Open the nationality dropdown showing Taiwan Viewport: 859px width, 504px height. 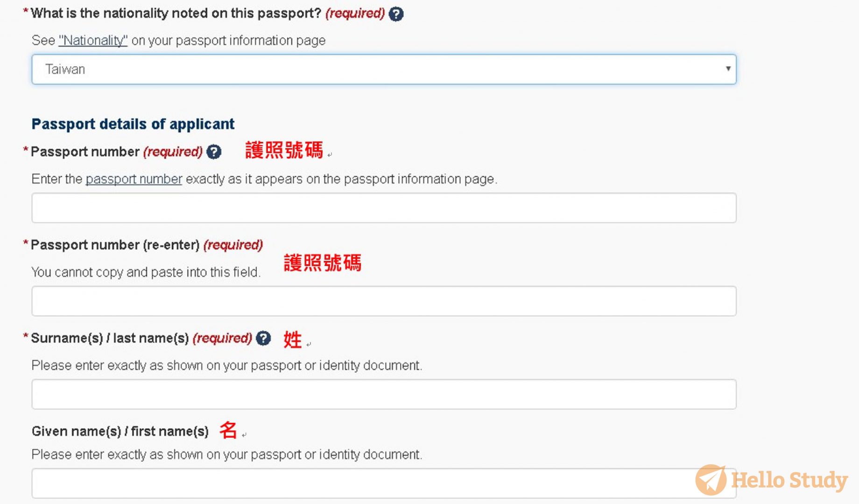[x=384, y=69]
